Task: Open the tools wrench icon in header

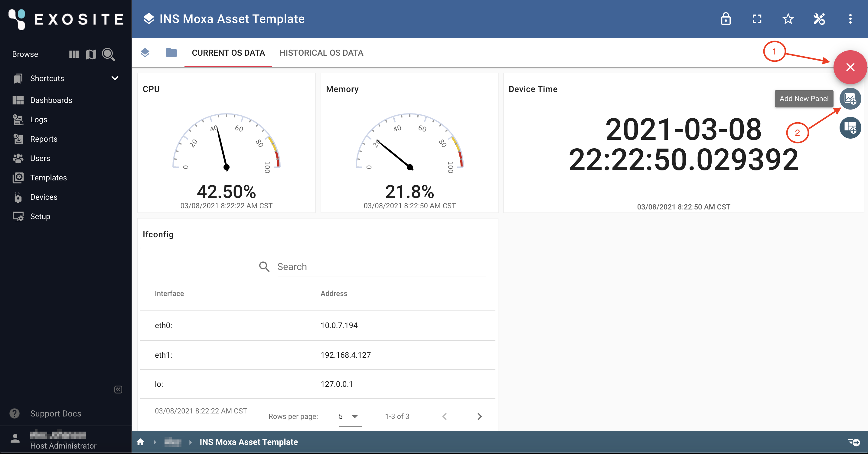Action: pyautogui.click(x=819, y=19)
